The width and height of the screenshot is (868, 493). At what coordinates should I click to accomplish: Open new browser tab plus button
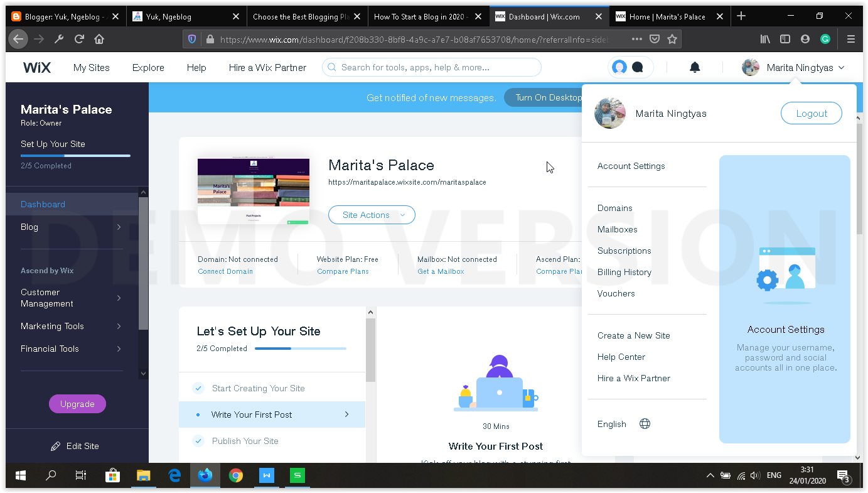pos(741,16)
